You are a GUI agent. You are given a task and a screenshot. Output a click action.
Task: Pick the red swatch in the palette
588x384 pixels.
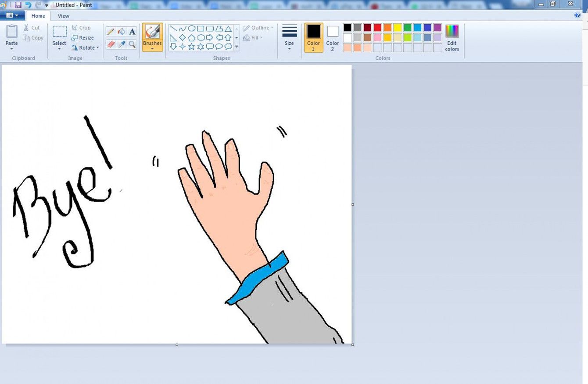pos(377,28)
